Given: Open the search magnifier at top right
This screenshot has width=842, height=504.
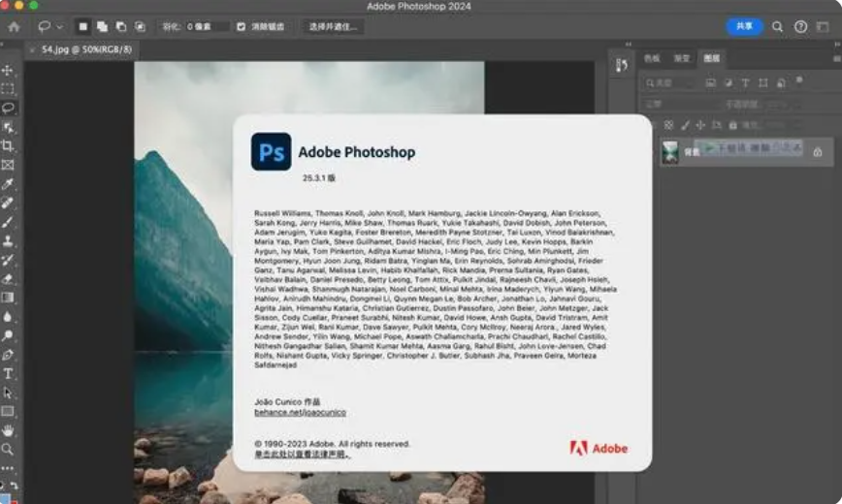Looking at the screenshot, I should point(777,27).
